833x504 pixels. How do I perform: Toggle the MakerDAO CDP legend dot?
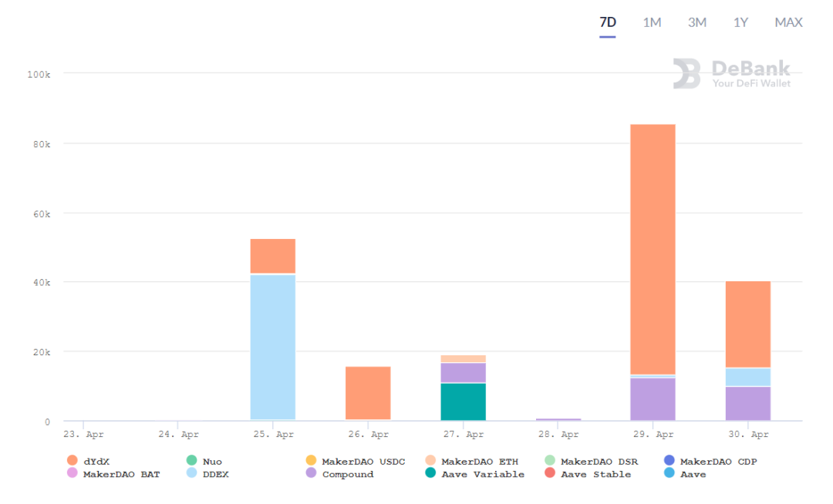pos(669,460)
